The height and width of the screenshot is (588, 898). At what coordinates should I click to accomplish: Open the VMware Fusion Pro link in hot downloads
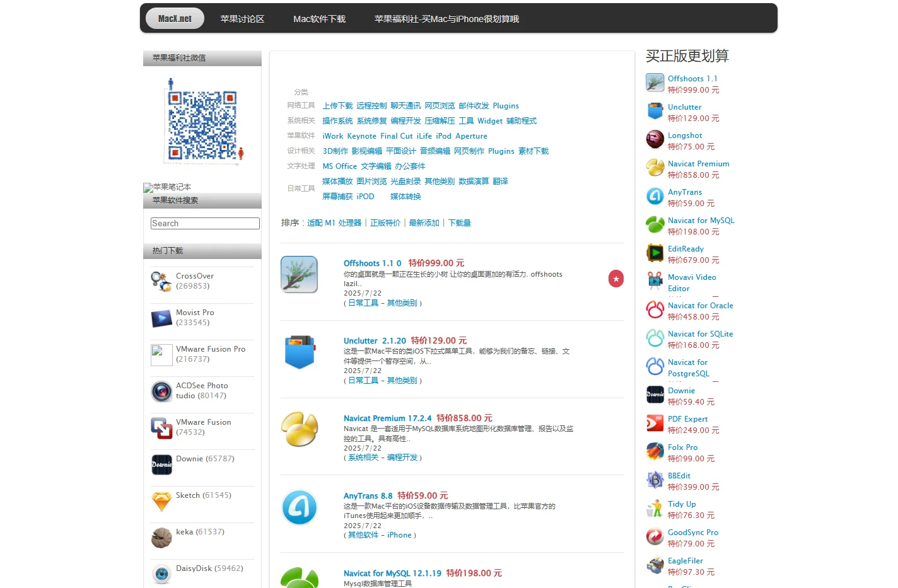click(211, 349)
